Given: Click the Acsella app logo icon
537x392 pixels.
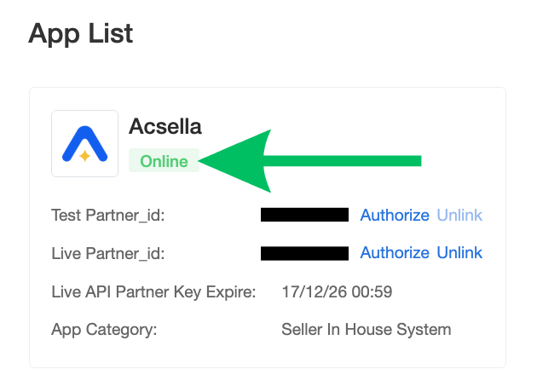Looking at the screenshot, I should pyautogui.click(x=84, y=143).
